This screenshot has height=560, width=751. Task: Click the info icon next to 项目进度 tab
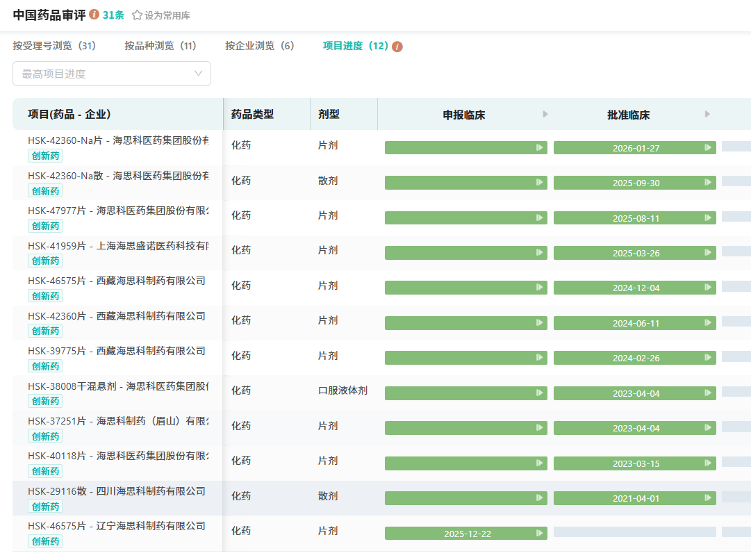tap(397, 47)
